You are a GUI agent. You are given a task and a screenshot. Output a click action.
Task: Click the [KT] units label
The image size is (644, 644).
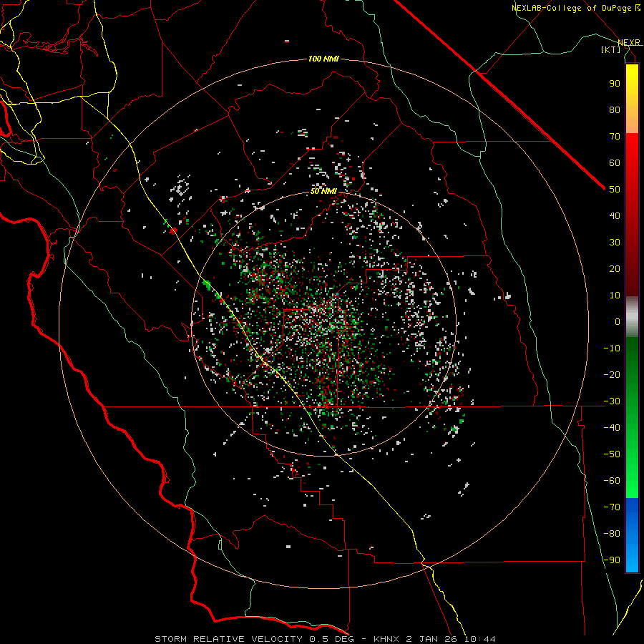[x=611, y=49]
